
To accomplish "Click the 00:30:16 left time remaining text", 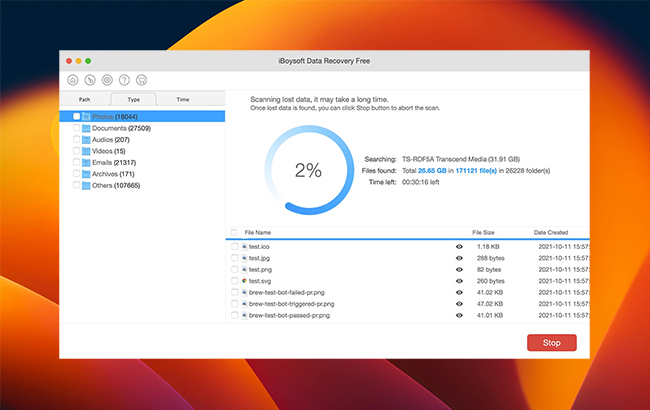I will [421, 182].
